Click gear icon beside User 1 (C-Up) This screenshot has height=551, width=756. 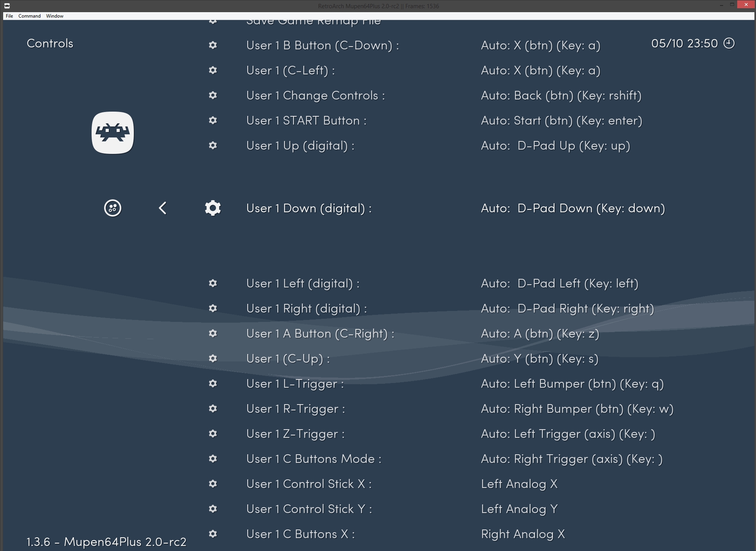[213, 358]
